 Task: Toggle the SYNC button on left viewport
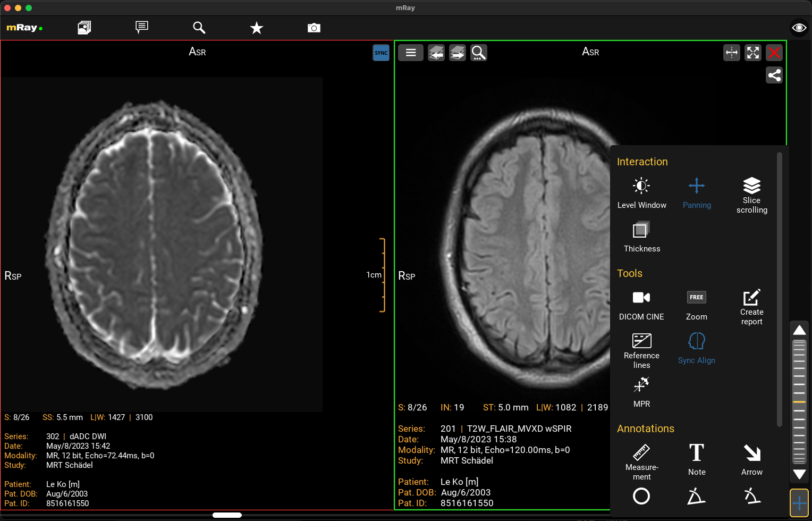click(x=381, y=53)
